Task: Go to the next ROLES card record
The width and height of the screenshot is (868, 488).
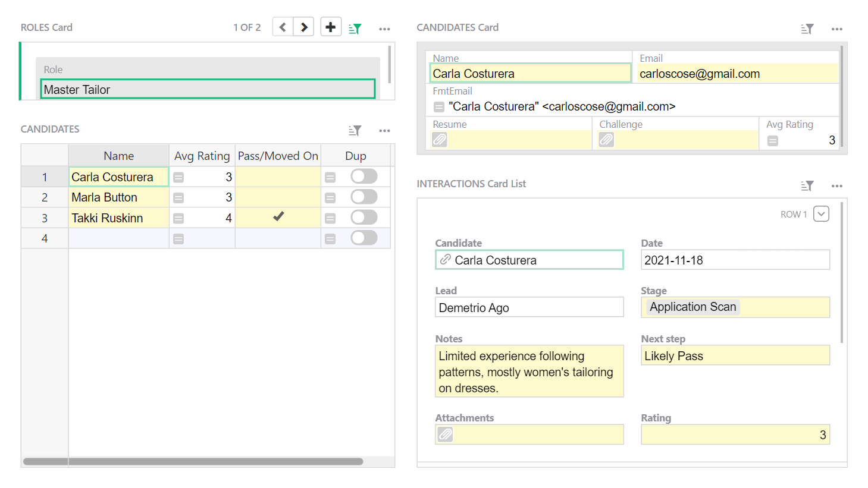Action: 304,27
